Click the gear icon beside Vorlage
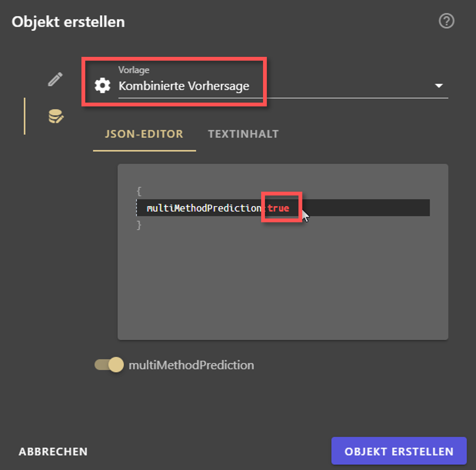The image size is (476, 470). click(102, 86)
